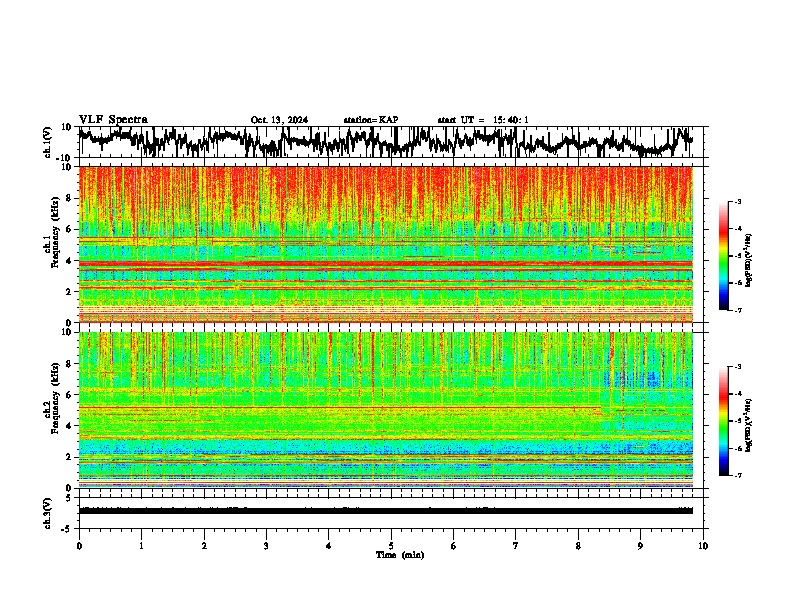
Task: Select the "start UT = 15:40: 1" text
Action: tap(483, 120)
